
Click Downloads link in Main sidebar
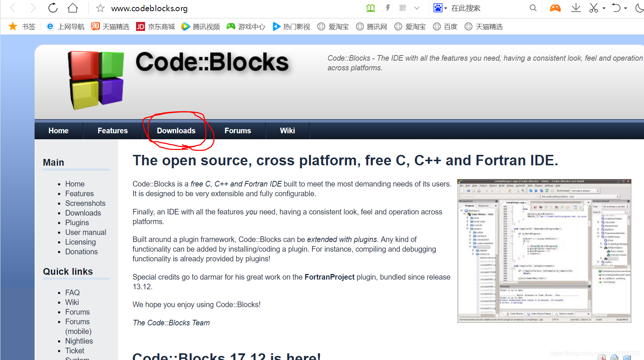point(83,213)
